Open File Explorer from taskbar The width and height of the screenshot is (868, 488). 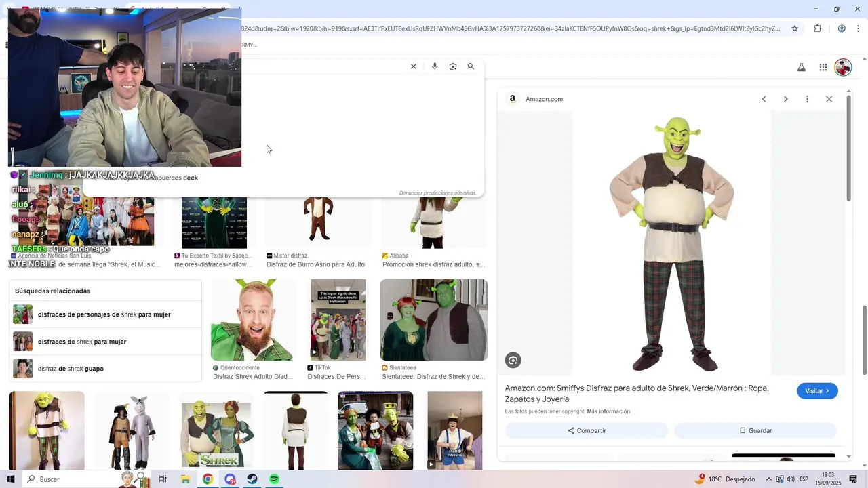click(x=185, y=479)
